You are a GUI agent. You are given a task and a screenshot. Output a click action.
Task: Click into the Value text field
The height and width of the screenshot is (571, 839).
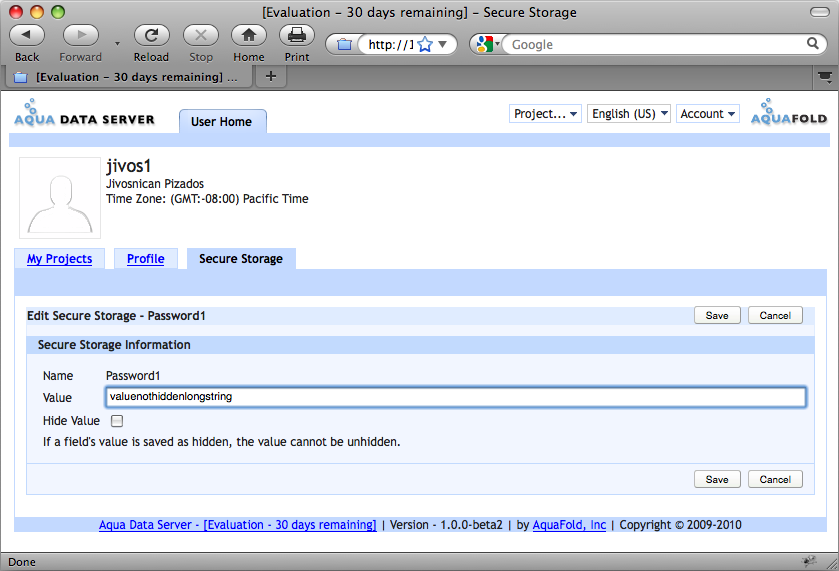coord(455,397)
